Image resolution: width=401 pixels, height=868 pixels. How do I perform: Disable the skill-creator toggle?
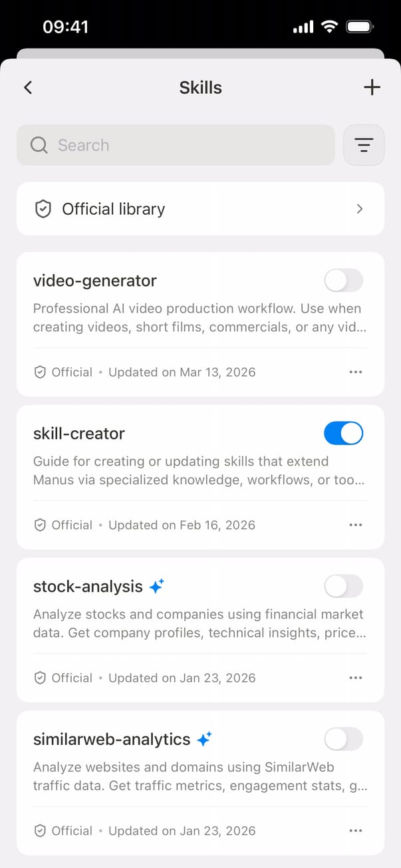(x=343, y=434)
